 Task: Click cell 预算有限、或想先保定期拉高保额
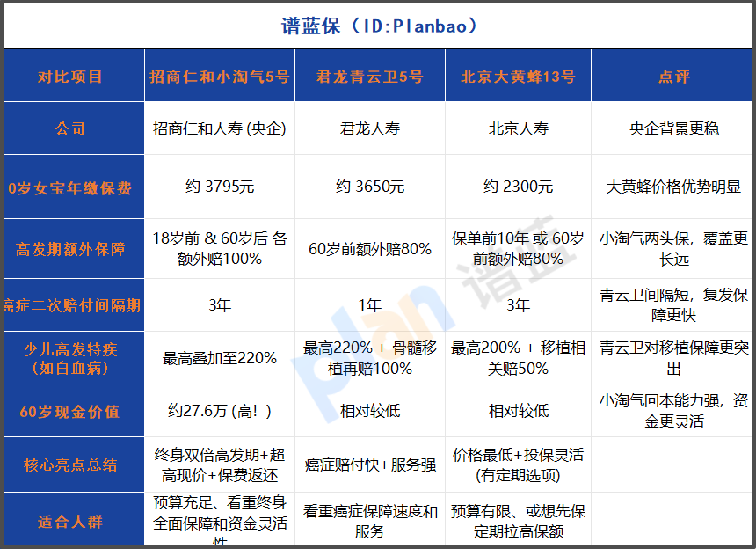pos(519,521)
